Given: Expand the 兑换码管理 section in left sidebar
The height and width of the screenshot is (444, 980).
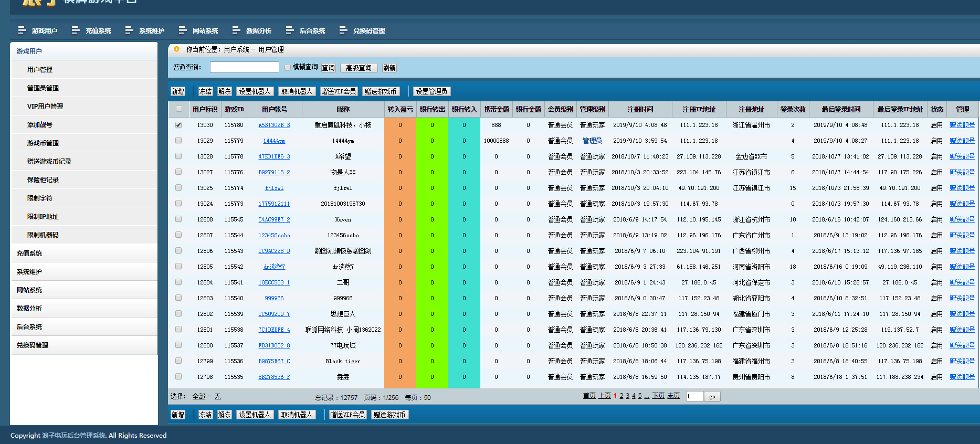Looking at the screenshot, I should click(33, 345).
